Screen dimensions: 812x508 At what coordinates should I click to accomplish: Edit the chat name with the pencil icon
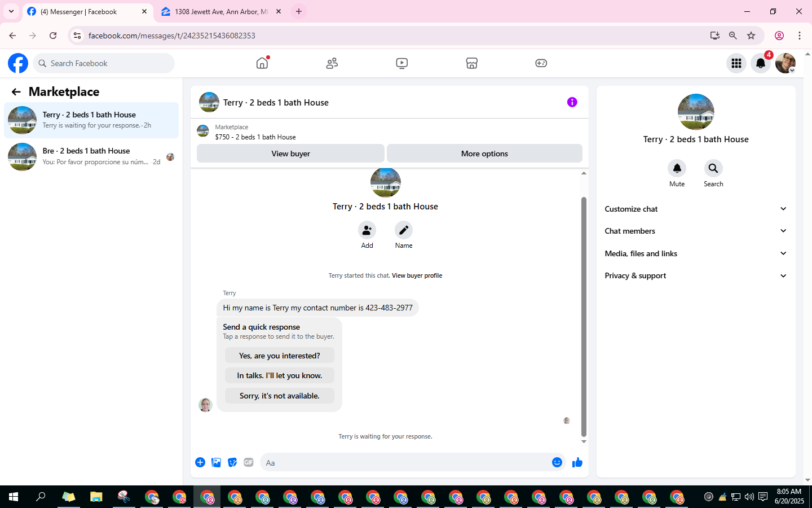pyautogui.click(x=404, y=230)
